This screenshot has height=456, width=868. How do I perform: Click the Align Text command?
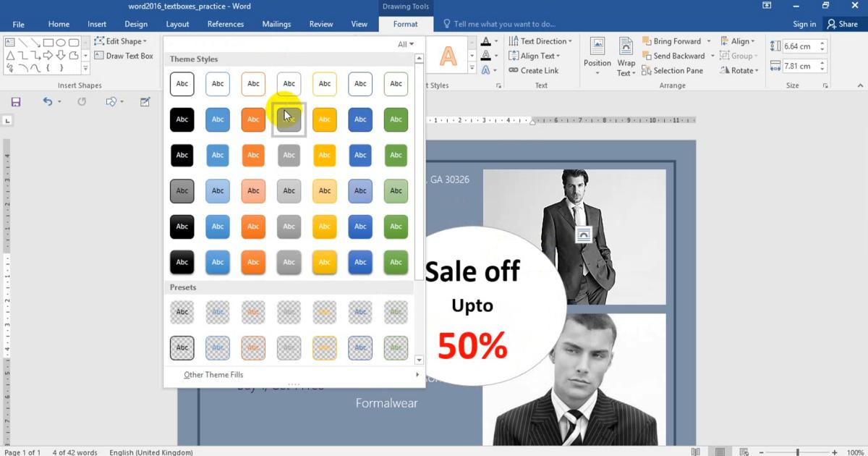coord(535,56)
